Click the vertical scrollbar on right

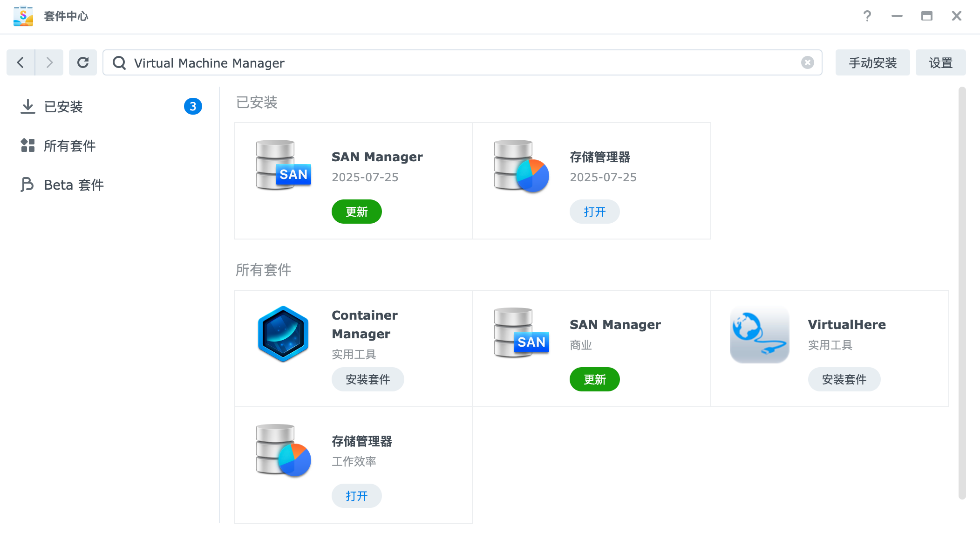point(962,293)
